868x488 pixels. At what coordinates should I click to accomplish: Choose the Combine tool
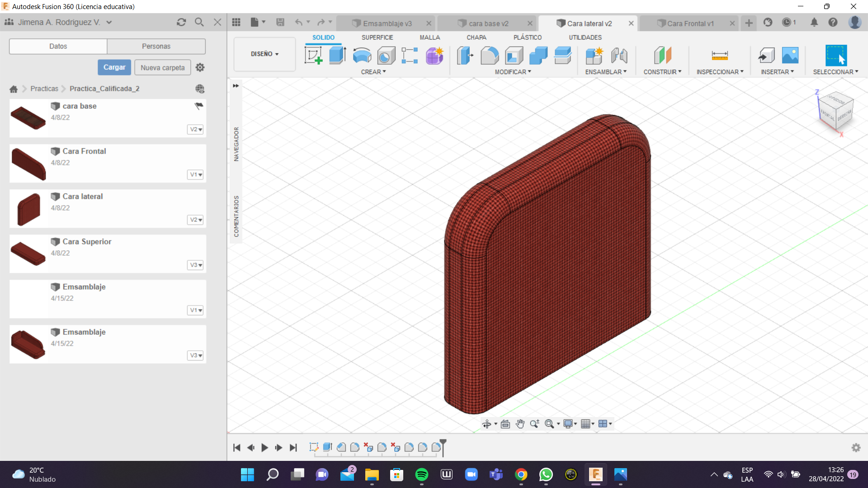click(538, 56)
